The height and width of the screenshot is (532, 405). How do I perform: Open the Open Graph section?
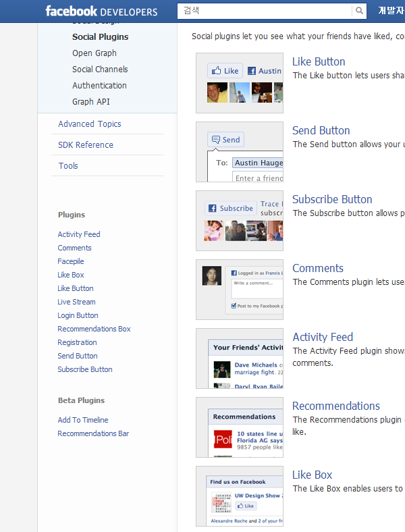tap(94, 53)
